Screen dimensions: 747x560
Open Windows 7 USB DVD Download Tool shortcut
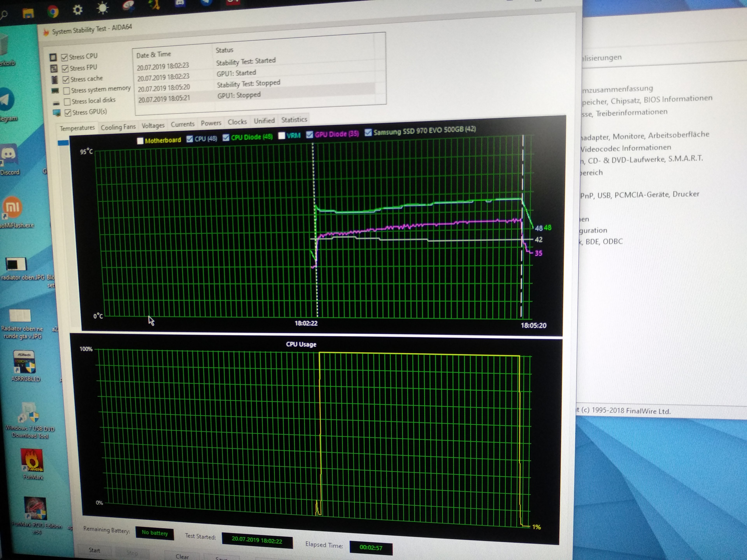tap(29, 413)
